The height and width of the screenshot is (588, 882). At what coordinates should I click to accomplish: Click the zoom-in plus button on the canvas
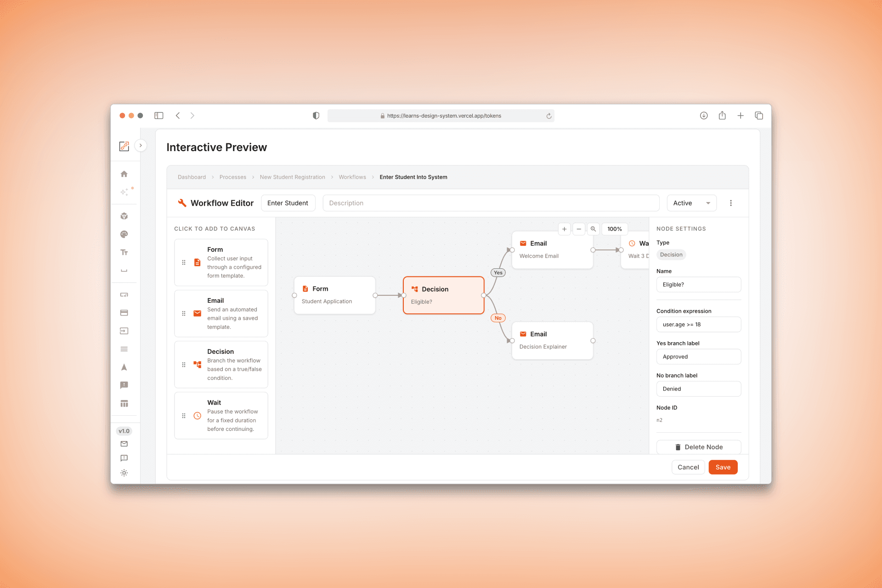tap(564, 229)
